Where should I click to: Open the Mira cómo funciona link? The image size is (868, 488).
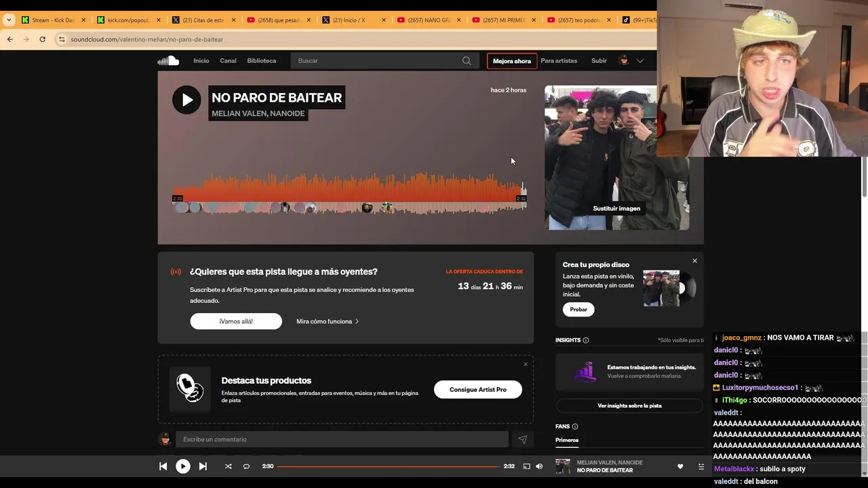point(328,321)
